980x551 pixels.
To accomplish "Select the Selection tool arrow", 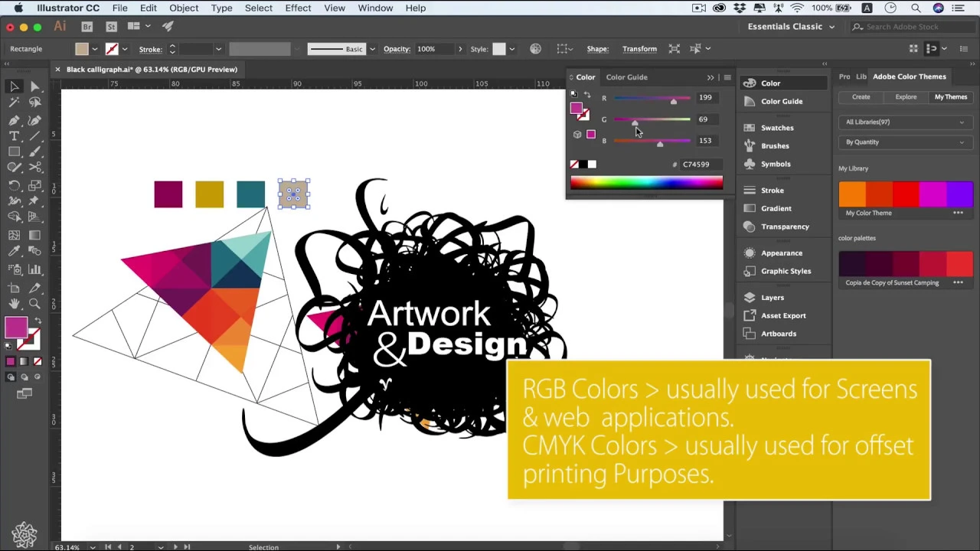I will pyautogui.click(x=14, y=86).
